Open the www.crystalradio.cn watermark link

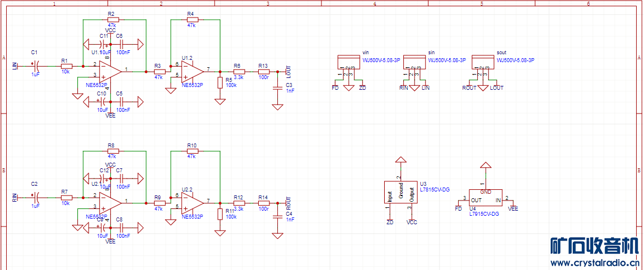595,263
